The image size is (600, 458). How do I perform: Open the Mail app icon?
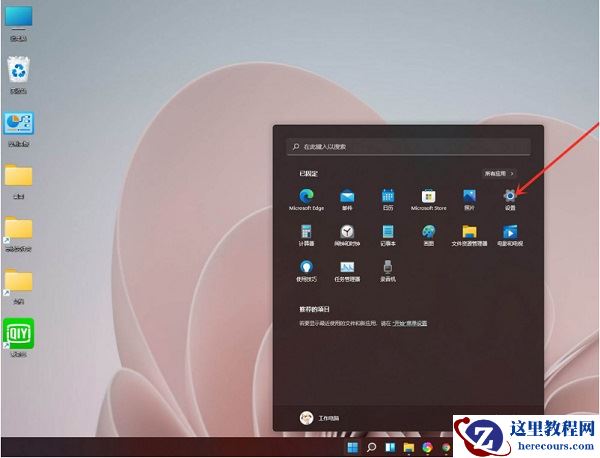347,199
